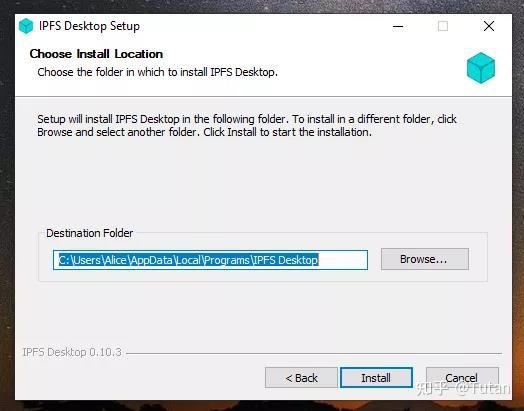Click the IPFS cube icon in the title bar

[26, 26]
